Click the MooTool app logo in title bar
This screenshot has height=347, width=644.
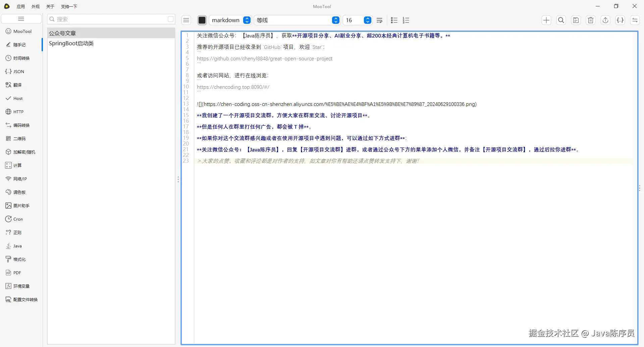tap(7, 6)
